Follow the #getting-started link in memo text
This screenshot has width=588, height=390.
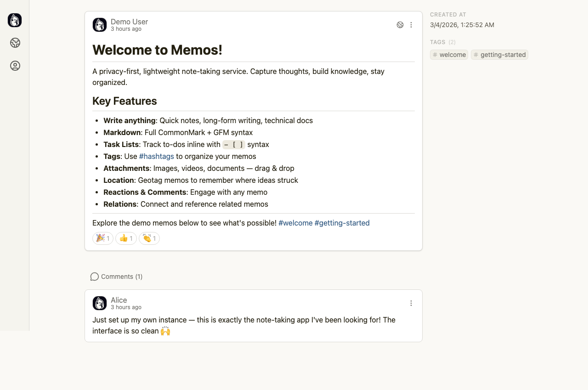(x=342, y=223)
